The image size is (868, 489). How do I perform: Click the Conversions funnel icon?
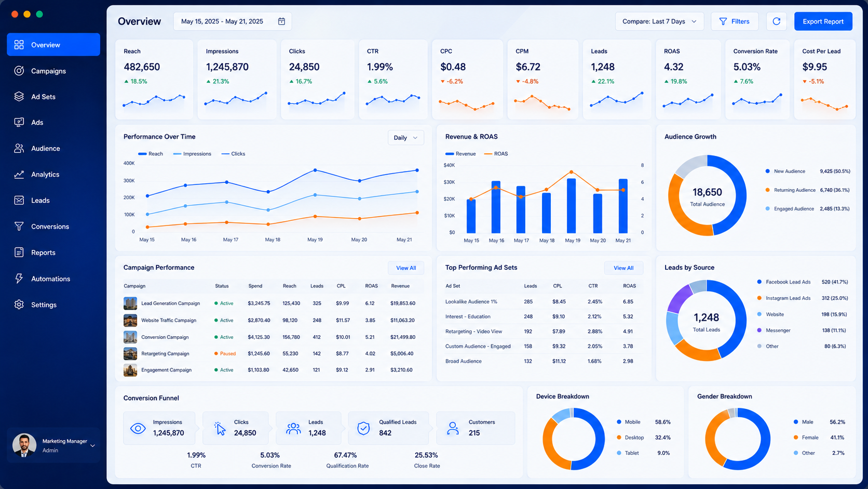(x=19, y=226)
